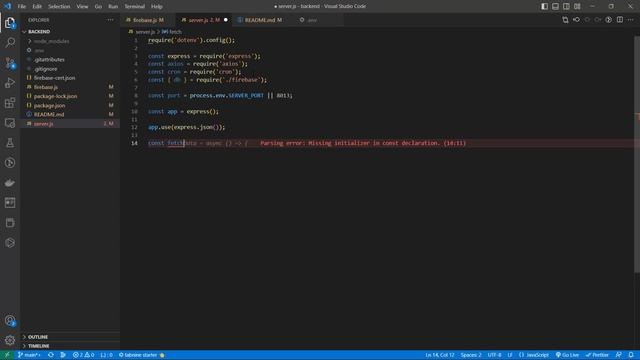Change the UTF-8 file encoding

494,355
